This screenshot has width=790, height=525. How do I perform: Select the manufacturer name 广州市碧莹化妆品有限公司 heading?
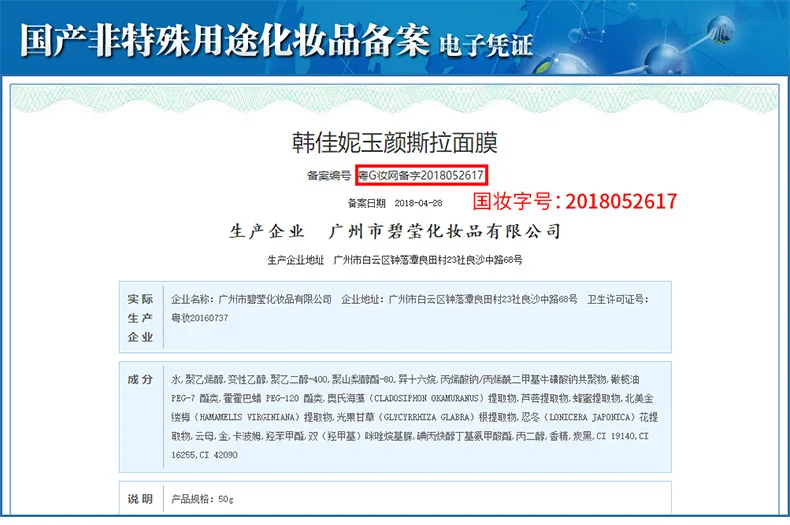[444, 231]
